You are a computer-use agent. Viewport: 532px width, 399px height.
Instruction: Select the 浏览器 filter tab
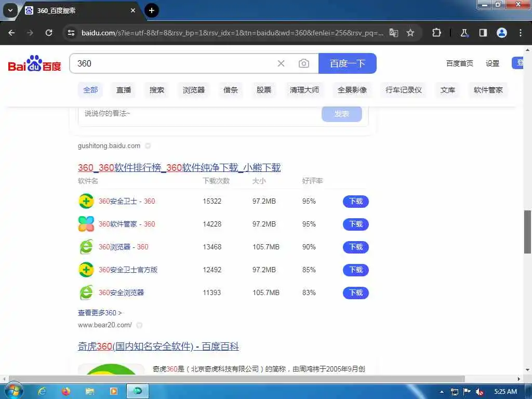pos(194,90)
